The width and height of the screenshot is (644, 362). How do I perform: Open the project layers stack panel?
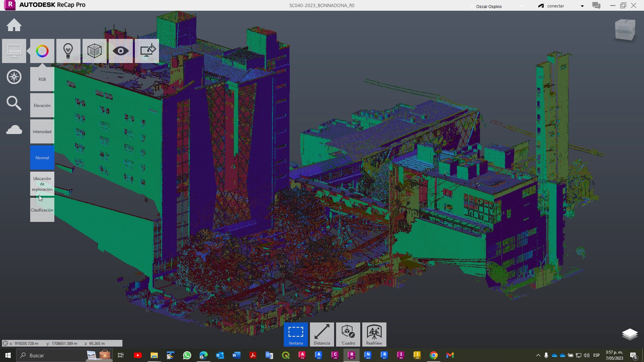pyautogui.click(x=630, y=334)
